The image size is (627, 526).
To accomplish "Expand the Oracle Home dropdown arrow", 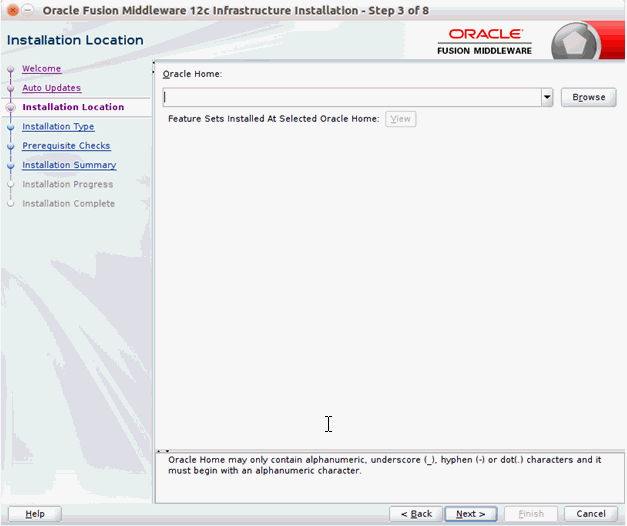I will [547, 97].
